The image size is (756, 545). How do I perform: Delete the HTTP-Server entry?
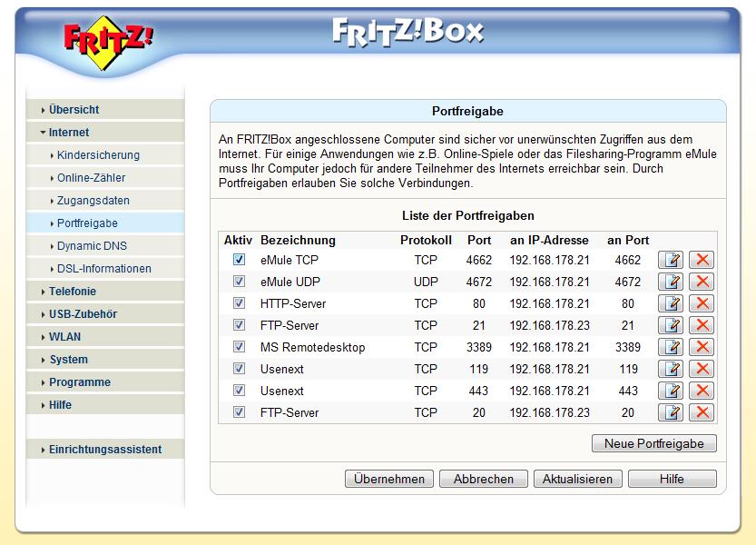[702, 303]
